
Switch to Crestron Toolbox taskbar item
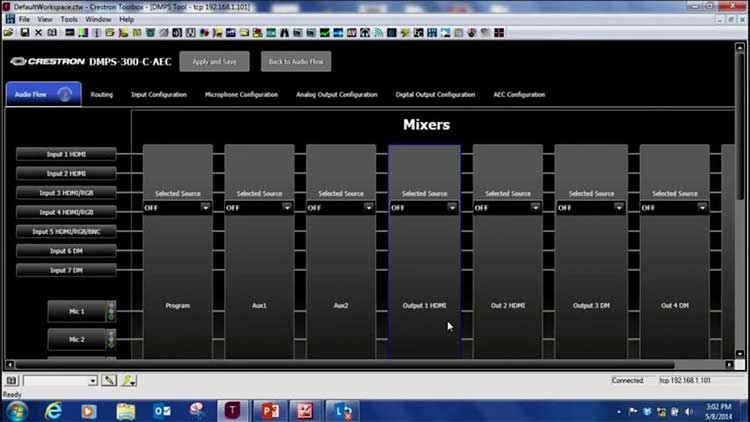click(x=233, y=411)
